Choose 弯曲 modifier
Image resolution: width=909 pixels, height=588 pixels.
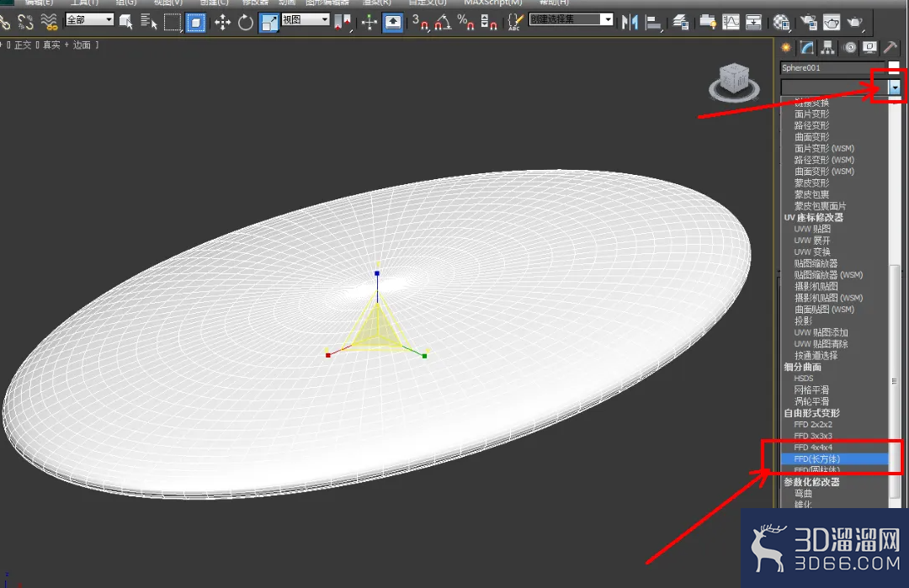point(834,494)
